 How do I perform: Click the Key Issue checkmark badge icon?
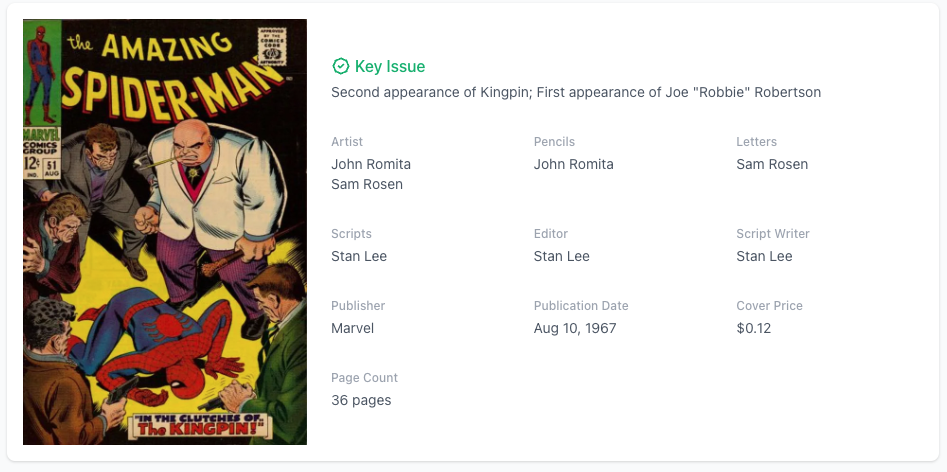341,67
